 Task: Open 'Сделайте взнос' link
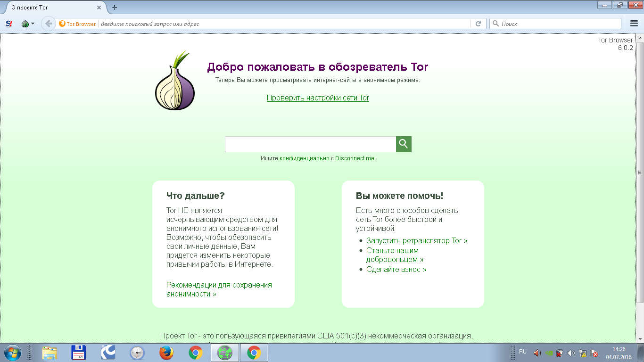tap(396, 270)
